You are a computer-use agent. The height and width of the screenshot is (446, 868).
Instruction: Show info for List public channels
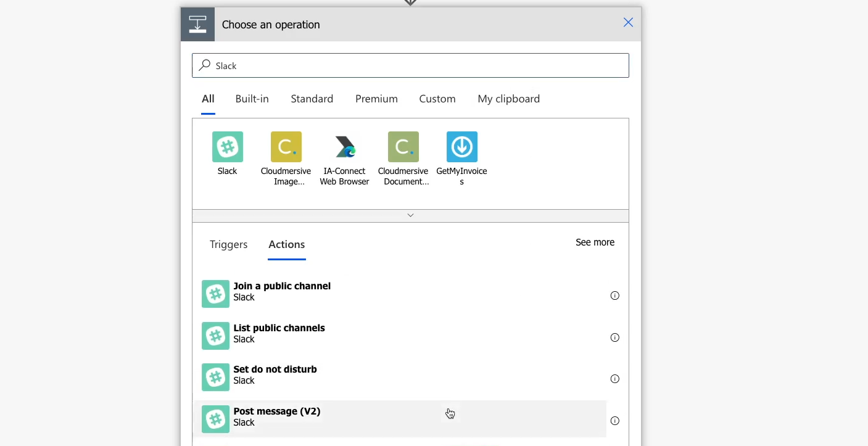click(614, 337)
